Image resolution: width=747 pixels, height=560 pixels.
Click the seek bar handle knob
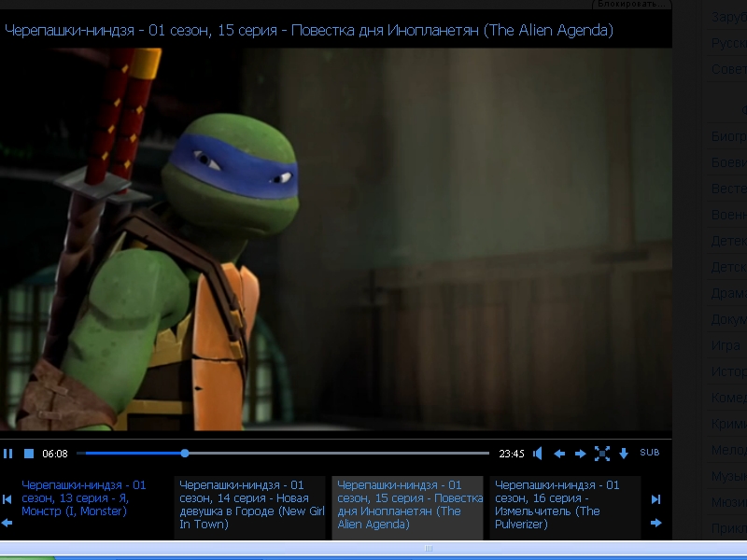pos(185,454)
